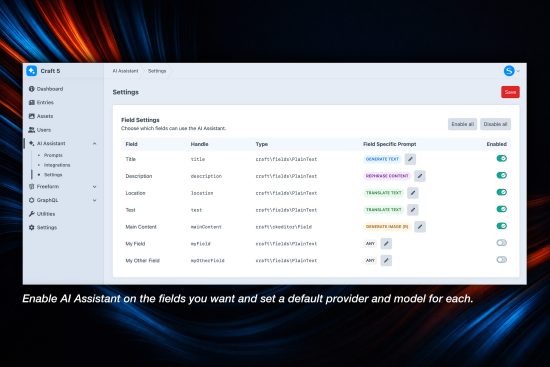This screenshot has height=367, width=550.
Task: Click the Settings gear icon in sidebar
Action: tap(32, 227)
